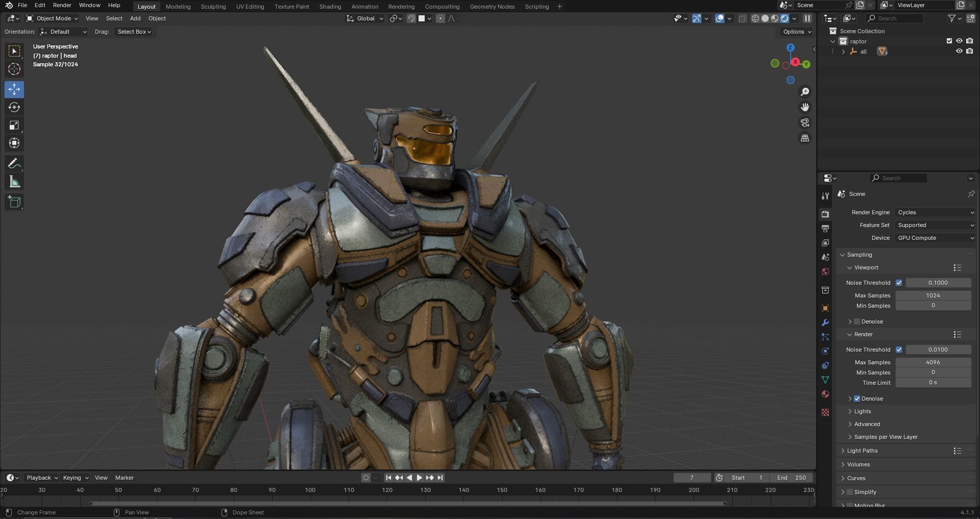Switch to solid viewport shading
Viewport: 980px width, 519px height.
pyautogui.click(x=765, y=18)
